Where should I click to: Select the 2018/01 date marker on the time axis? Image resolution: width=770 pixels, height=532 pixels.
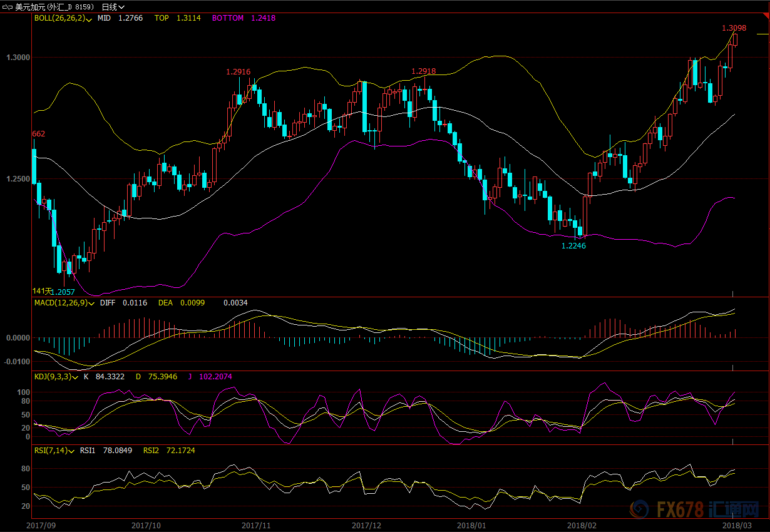(471, 525)
